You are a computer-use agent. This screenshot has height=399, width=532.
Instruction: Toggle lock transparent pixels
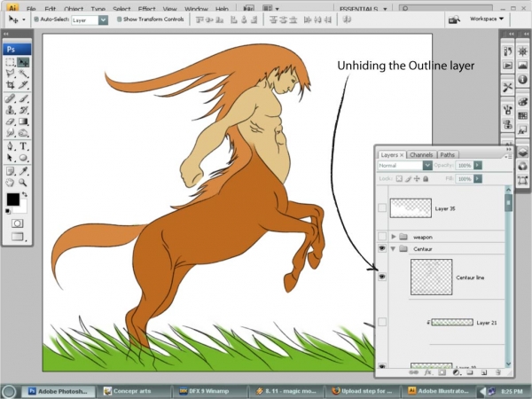coord(399,178)
